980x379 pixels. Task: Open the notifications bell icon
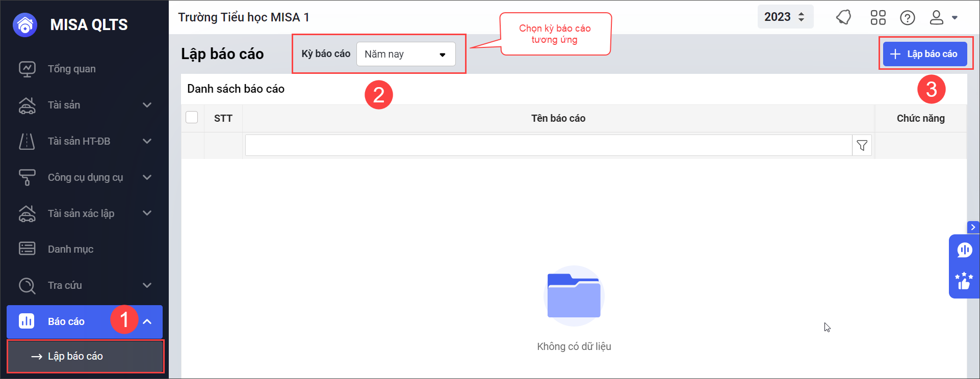(844, 18)
